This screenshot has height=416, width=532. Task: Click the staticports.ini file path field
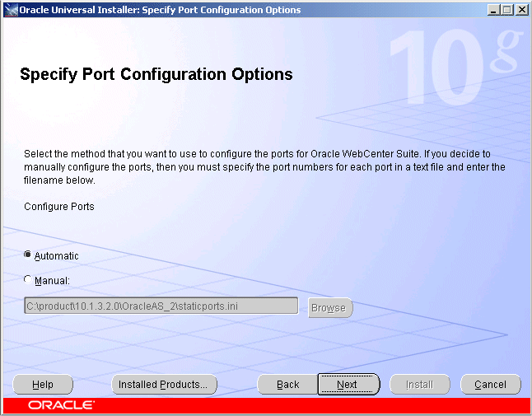[x=161, y=306]
